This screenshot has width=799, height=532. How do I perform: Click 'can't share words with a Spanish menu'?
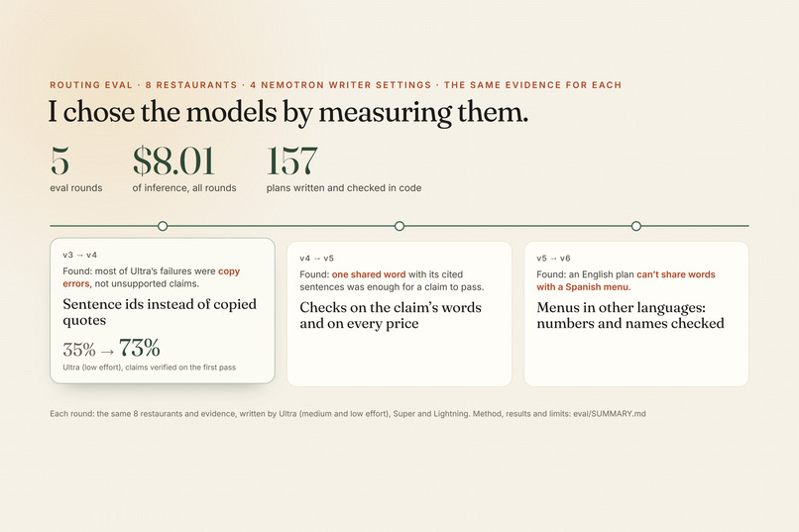point(626,280)
